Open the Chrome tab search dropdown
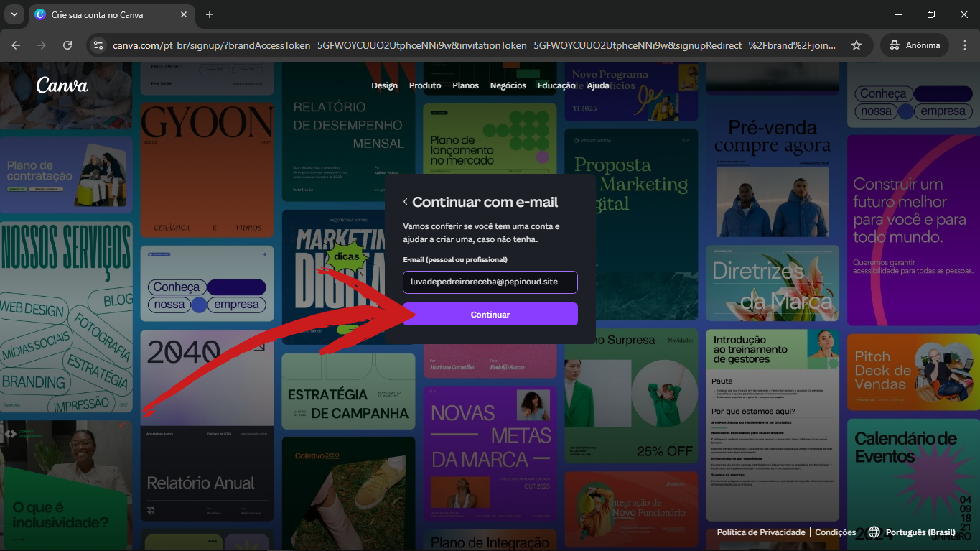 tap(14, 14)
